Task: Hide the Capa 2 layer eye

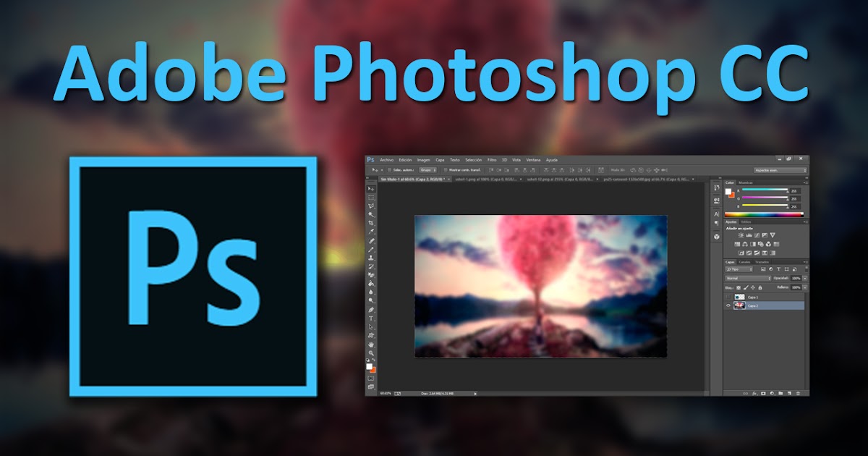Action: point(728,305)
